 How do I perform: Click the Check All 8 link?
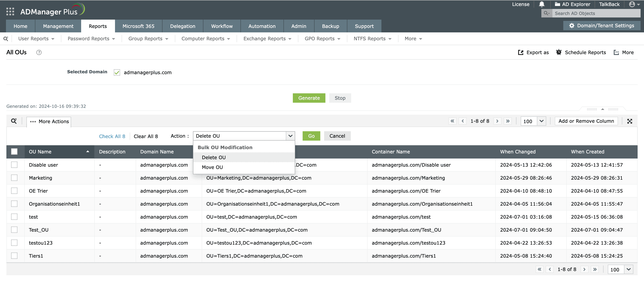click(x=112, y=136)
